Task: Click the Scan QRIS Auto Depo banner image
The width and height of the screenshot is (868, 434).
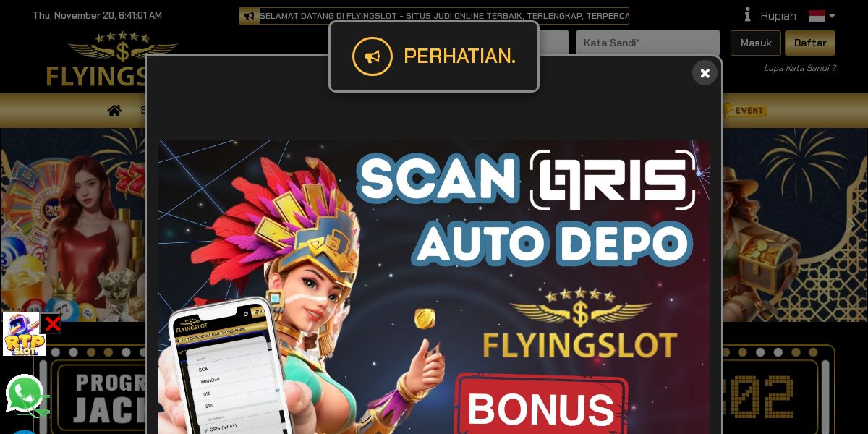Action: [x=434, y=287]
